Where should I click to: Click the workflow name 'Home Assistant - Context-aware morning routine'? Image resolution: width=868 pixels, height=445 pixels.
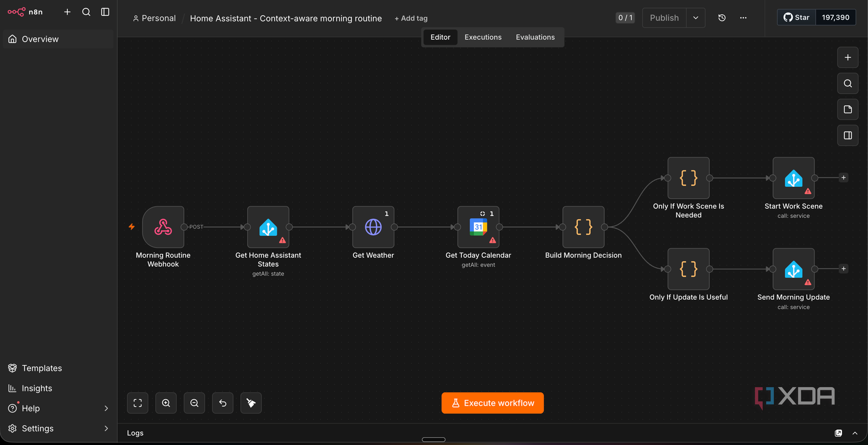[286, 18]
